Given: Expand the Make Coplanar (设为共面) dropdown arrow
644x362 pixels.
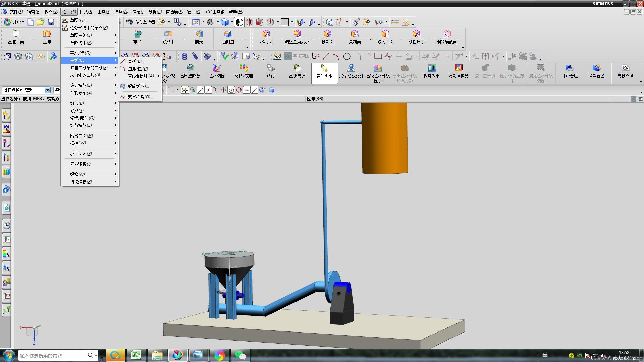Looking at the screenshot, I should tap(401, 39).
